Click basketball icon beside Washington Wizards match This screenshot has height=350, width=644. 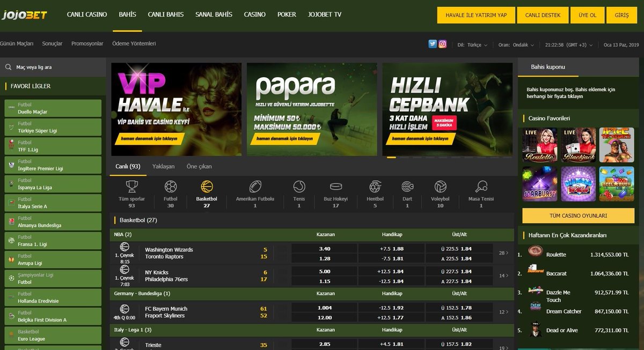tap(125, 247)
